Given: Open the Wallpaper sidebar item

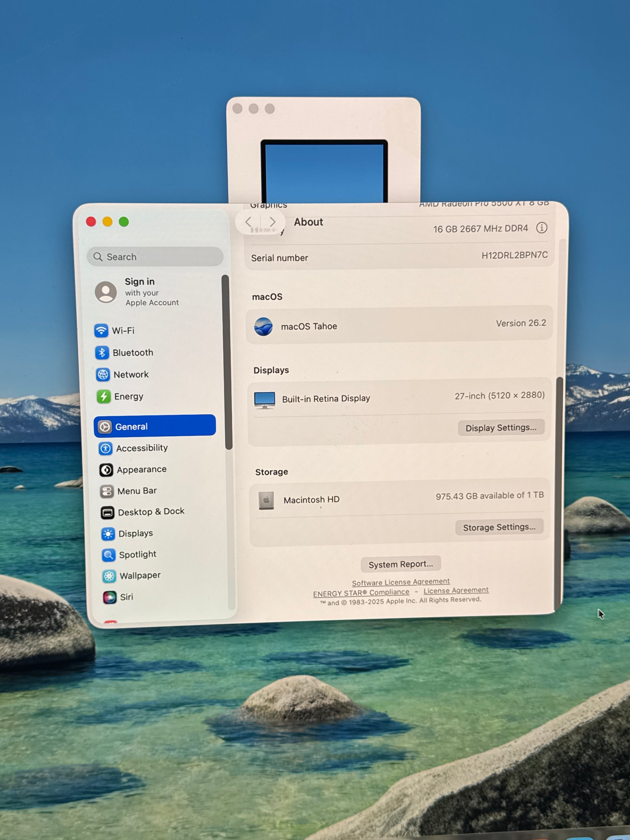Looking at the screenshot, I should click(140, 576).
